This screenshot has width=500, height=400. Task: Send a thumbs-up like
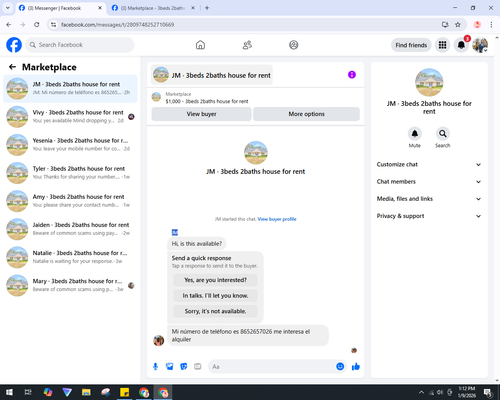tap(356, 367)
